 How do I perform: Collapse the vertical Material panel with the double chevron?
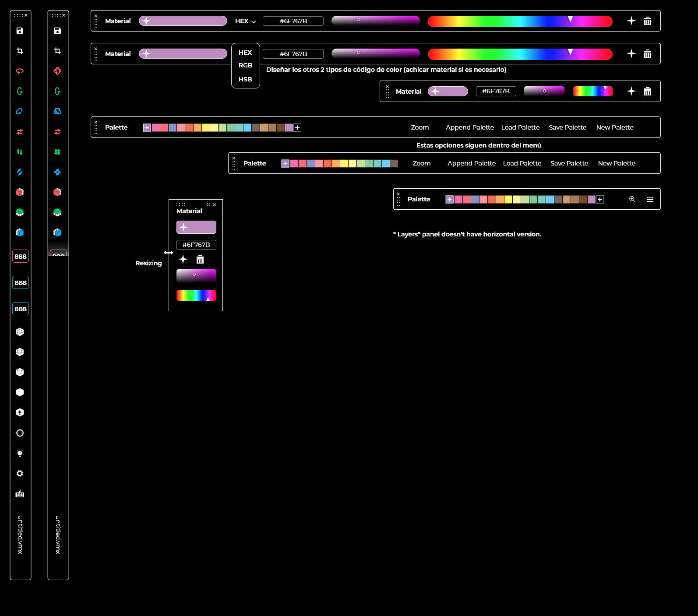[208, 204]
